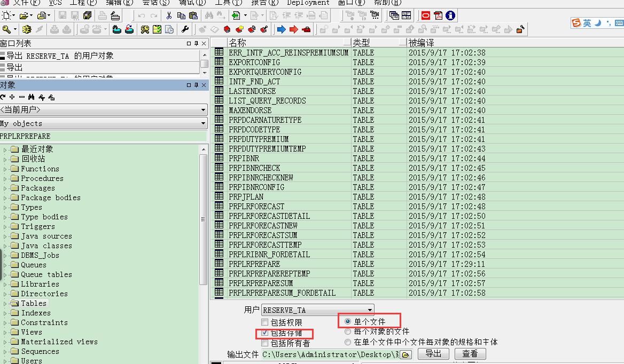Click the Preferences wrench icon
Viewport: 624px width, 364px height.
pos(185,29)
